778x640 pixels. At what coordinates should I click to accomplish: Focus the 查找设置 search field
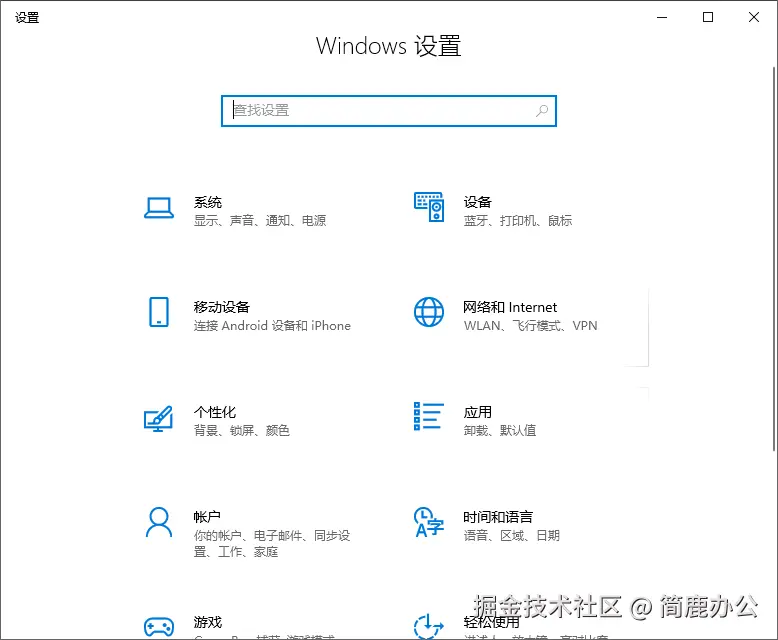click(x=389, y=111)
